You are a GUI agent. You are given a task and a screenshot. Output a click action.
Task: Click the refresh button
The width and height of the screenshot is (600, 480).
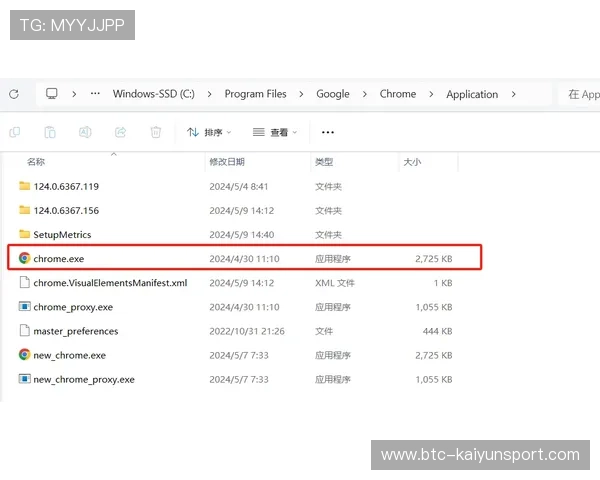point(14,94)
